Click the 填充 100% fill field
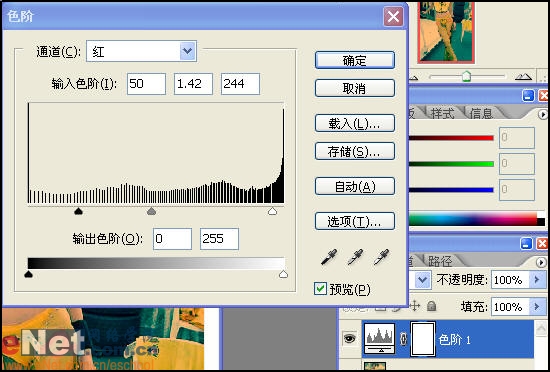 511,307
